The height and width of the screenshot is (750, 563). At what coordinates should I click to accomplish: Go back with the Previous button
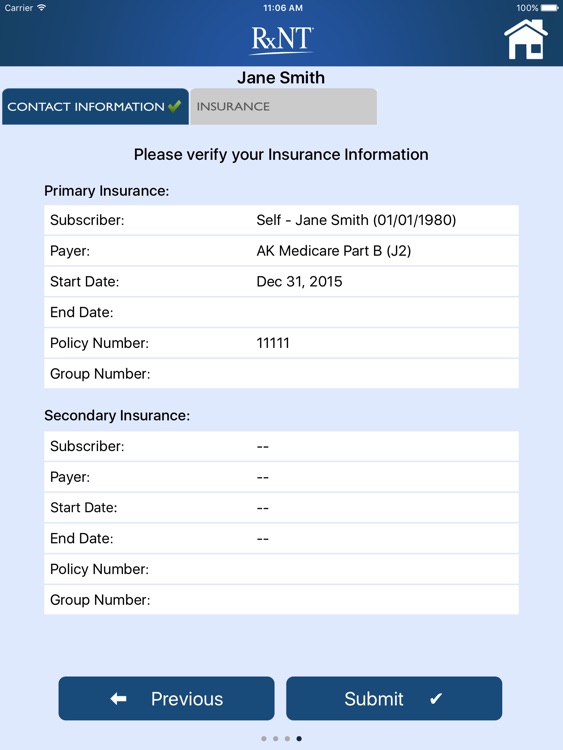point(166,698)
